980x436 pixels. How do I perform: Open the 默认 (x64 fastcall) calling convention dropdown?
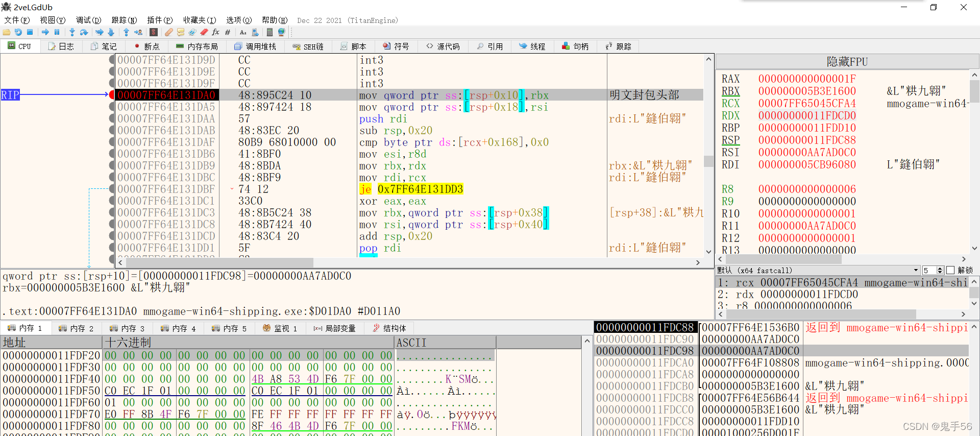[818, 270]
